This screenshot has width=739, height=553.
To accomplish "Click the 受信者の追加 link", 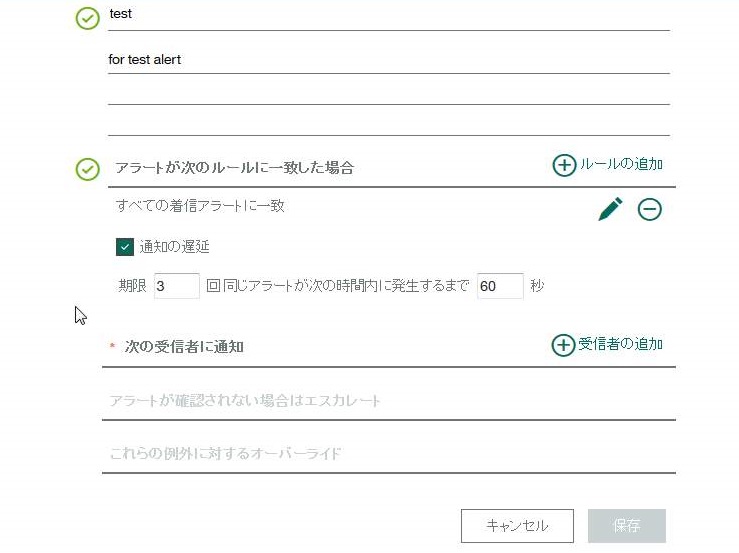I will click(621, 344).
